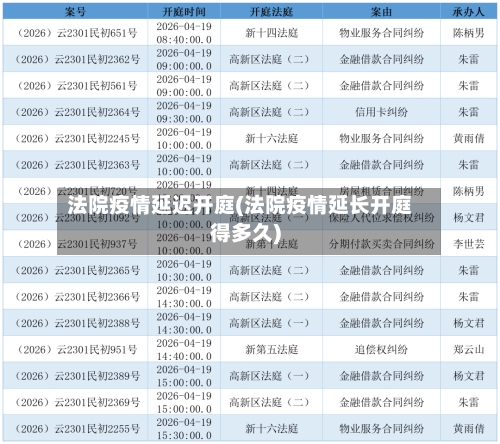Click the 信用卡纠纷 cause cell
Image resolution: width=500 pixels, height=444 pixels.
tap(381, 112)
